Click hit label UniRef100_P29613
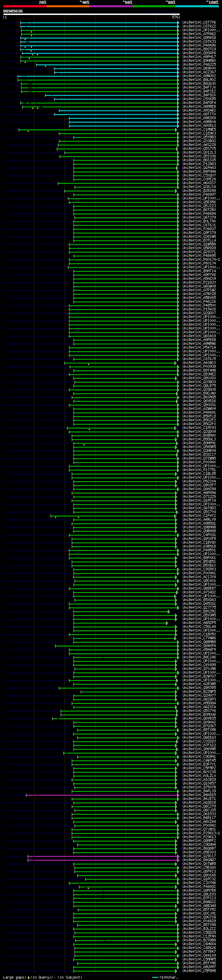Screen dimensions: 222x980 199,836
